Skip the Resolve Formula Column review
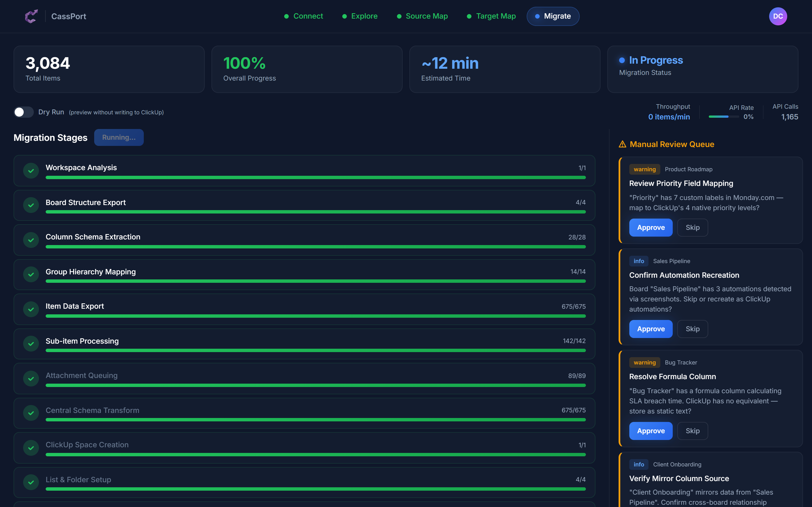Image resolution: width=812 pixels, height=507 pixels. coord(692,431)
